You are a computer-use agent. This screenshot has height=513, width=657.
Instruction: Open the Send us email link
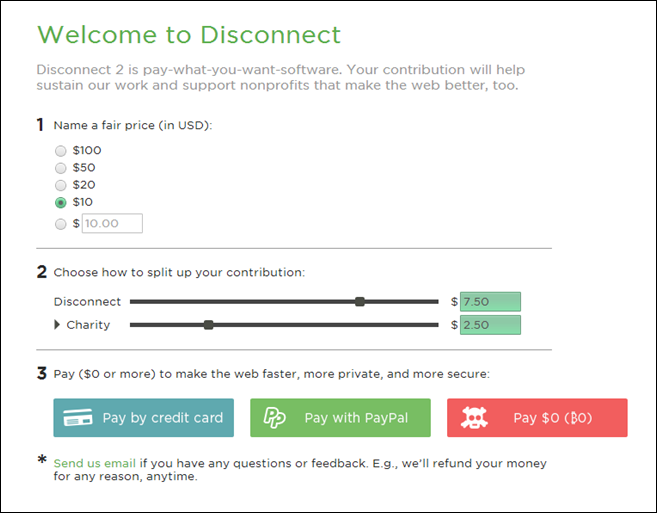coord(95,463)
